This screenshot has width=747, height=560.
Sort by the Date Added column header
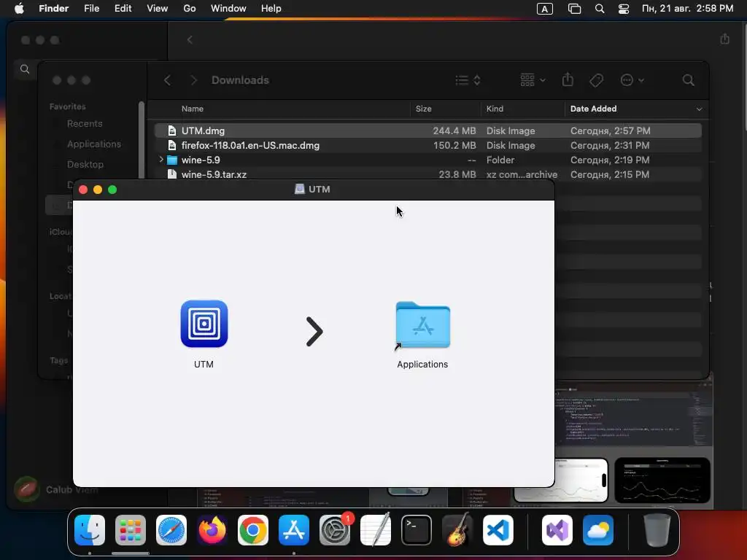point(593,109)
